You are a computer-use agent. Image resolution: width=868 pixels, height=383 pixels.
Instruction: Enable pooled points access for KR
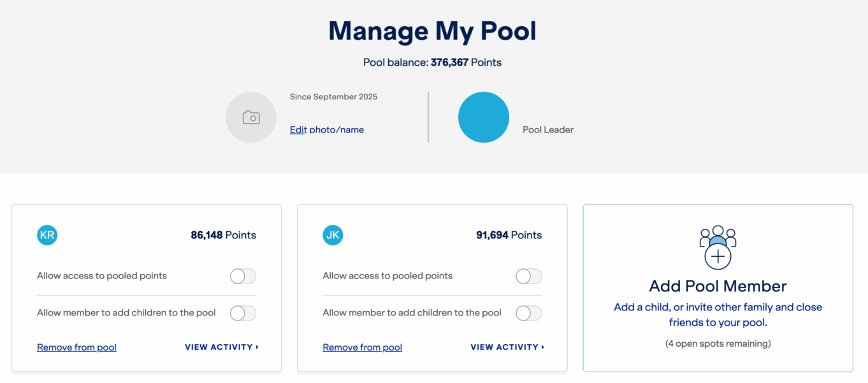click(243, 276)
